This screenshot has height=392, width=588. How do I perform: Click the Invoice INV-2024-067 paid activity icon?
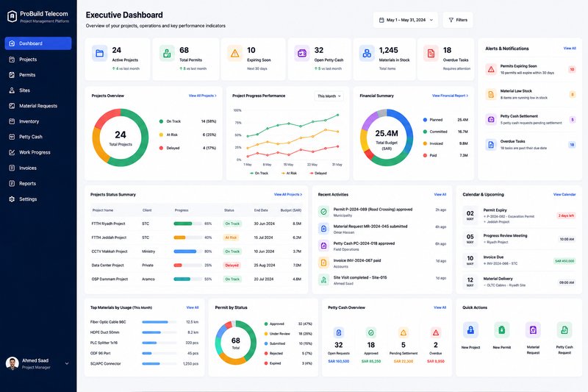click(323, 263)
